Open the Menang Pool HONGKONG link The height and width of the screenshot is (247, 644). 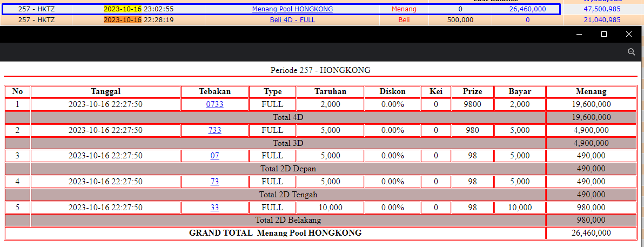pyautogui.click(x=292, y=9)
